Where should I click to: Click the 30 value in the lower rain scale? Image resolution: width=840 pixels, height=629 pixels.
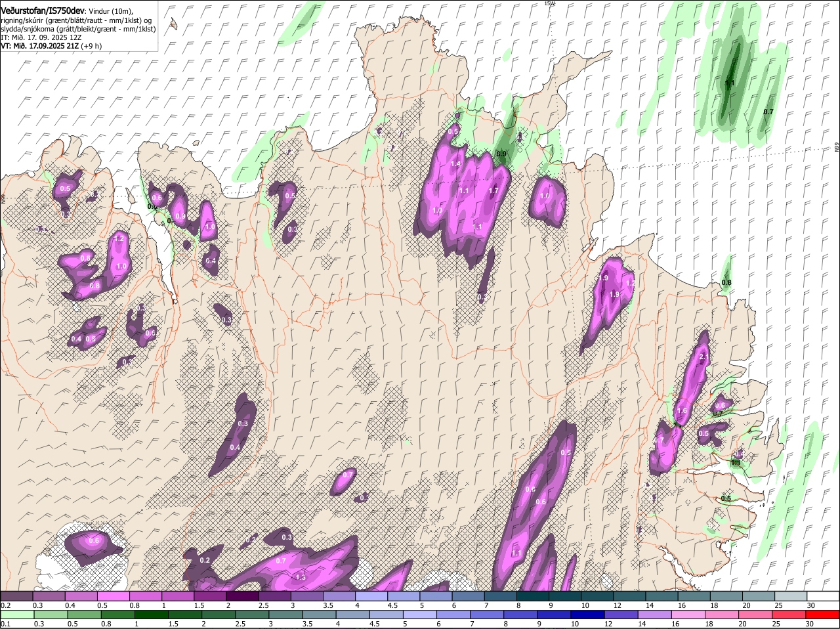coord(809,624)
